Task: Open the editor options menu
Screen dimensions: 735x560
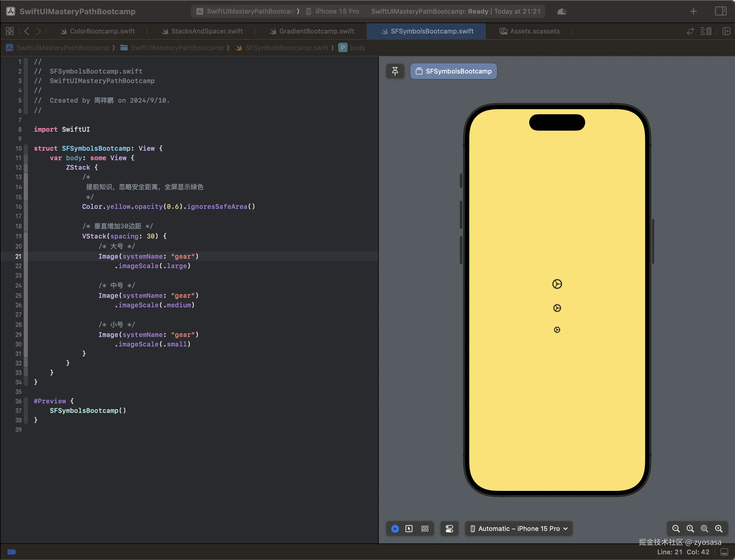Action: pyautogui.click(x=705, y=31)
